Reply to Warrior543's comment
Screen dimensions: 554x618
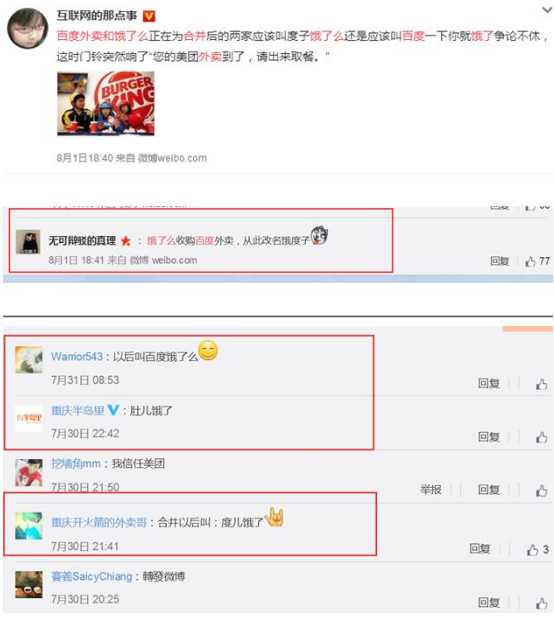[489, 383]
